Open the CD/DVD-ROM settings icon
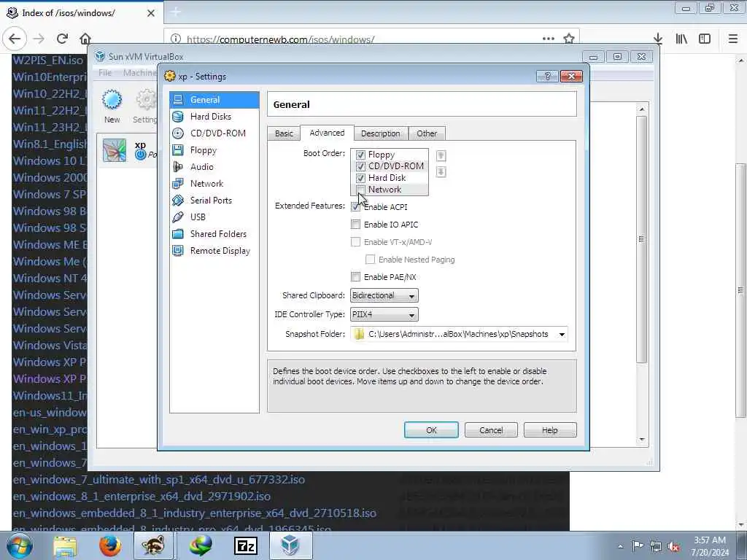This screenshot has width=747, height=560. [x=178, y=133]
